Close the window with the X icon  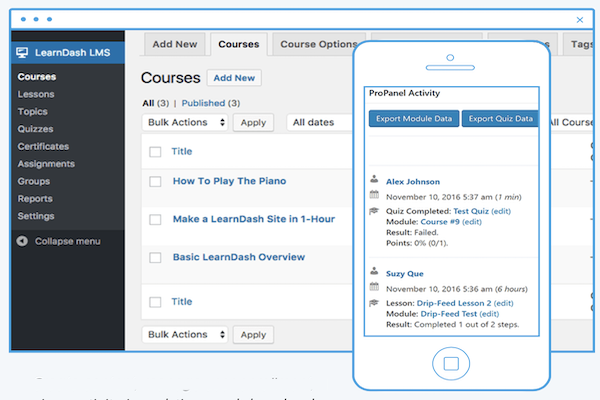pos(580,20)
